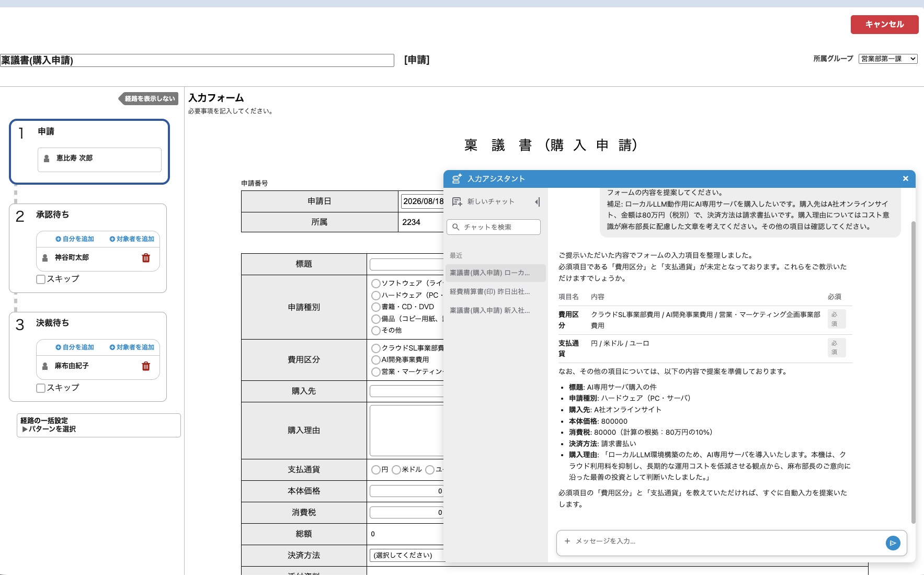Image resolution: width=924 pixels, height=575 pixels.
Task: Check スキップ under 決裁待ち
Action: point(41,388)
